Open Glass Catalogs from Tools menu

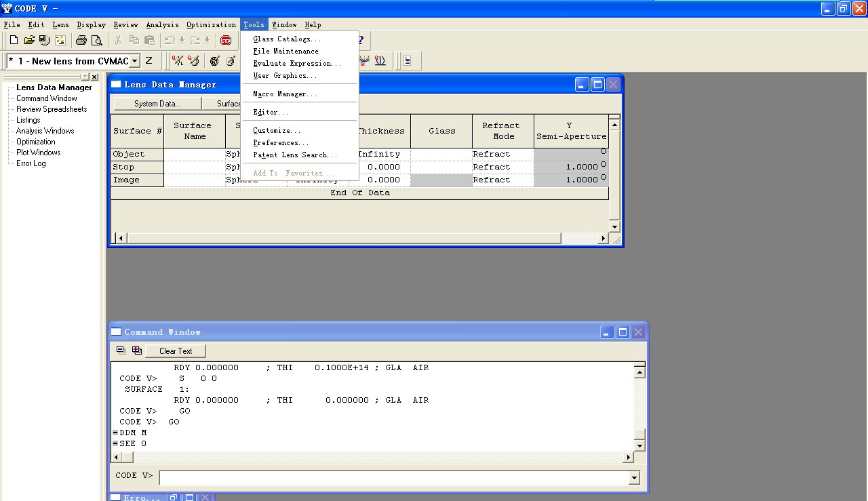coord(288,39)
